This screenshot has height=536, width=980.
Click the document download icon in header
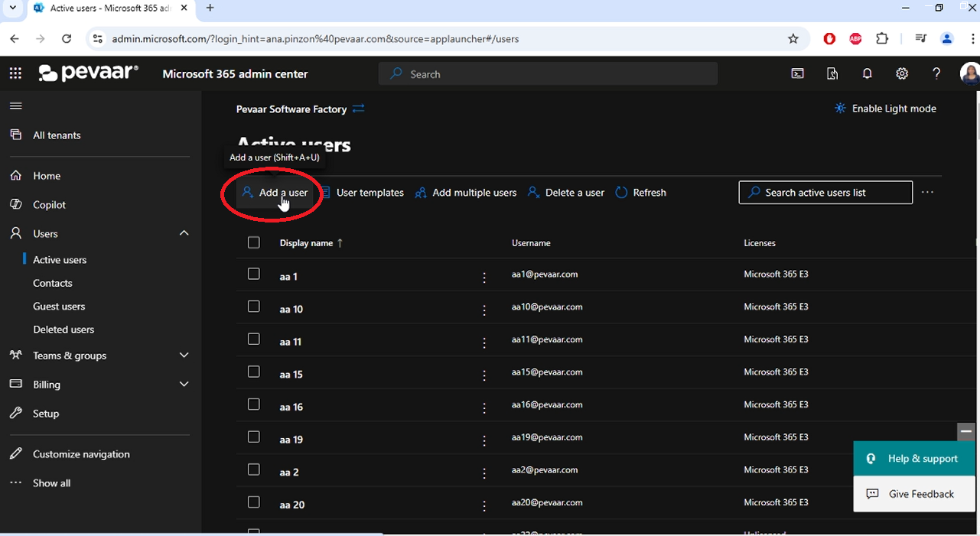pos(832,73)
